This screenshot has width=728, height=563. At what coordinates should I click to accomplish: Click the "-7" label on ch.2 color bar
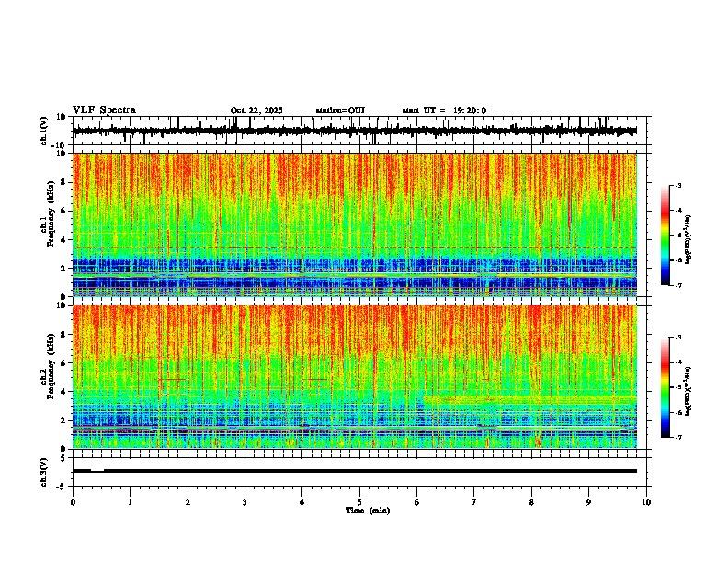pos(677,437)
